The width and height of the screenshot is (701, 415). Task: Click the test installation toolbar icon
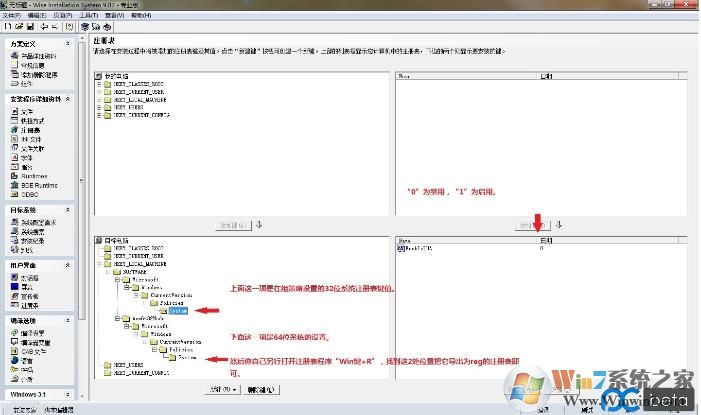[x=96, y=27]
